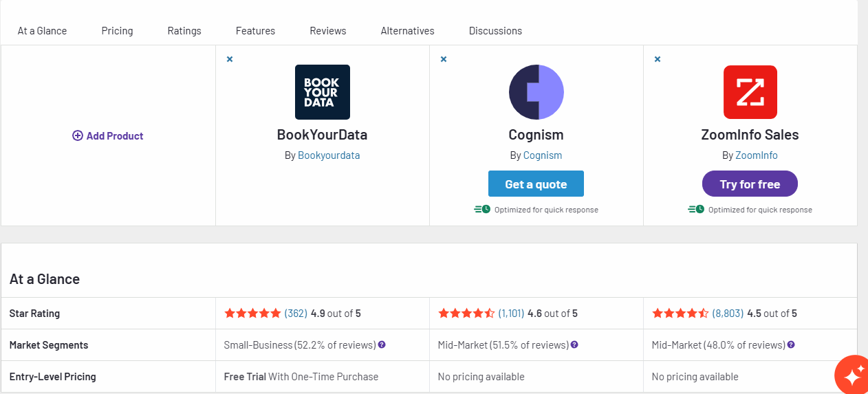
Task: Click the BookYourData product title
Action: [x=322, y=135]
